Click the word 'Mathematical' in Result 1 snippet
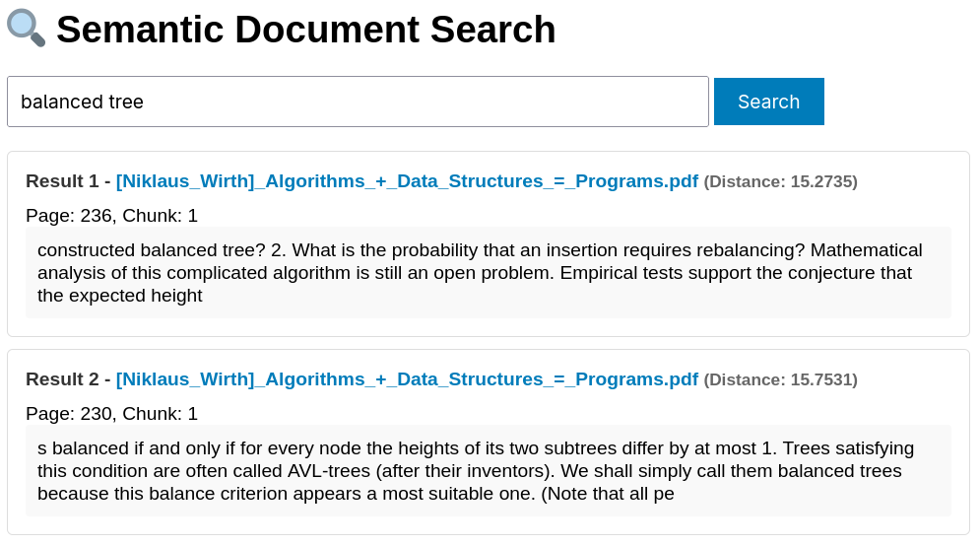This screenshot has width=980, height=546. tap(867, 250)
